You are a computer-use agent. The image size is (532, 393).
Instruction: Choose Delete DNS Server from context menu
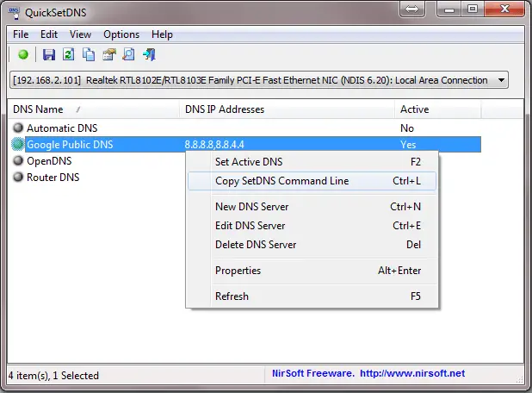click(312, 245)
